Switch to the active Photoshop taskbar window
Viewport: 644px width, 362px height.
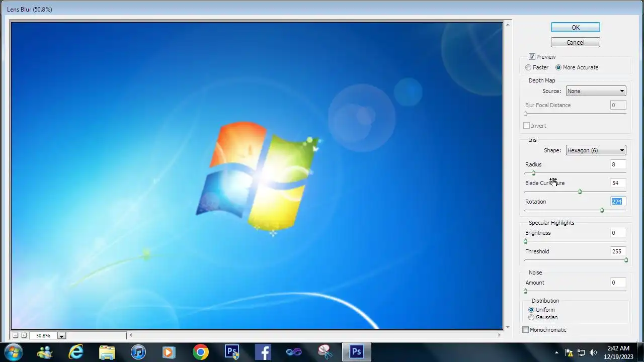point(357,352)
